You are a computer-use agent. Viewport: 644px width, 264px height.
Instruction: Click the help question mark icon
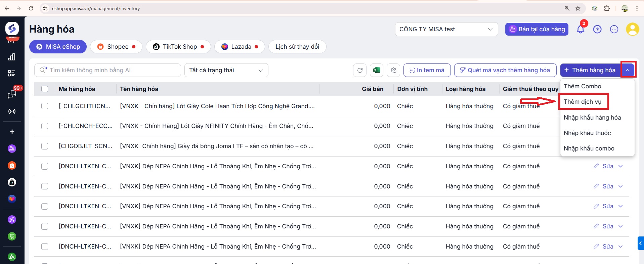(597, 30)
